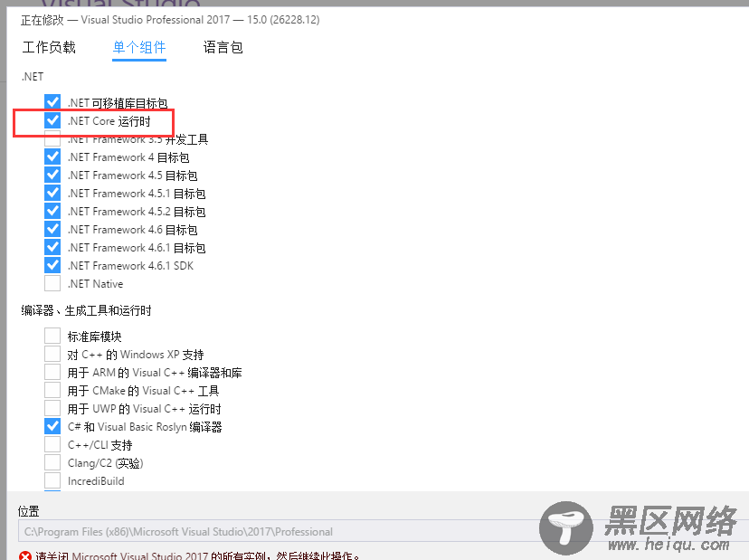749x560 pixels.
Task: Click the 编译器、生成工具和运行时 heading
Action: [87, 311]
